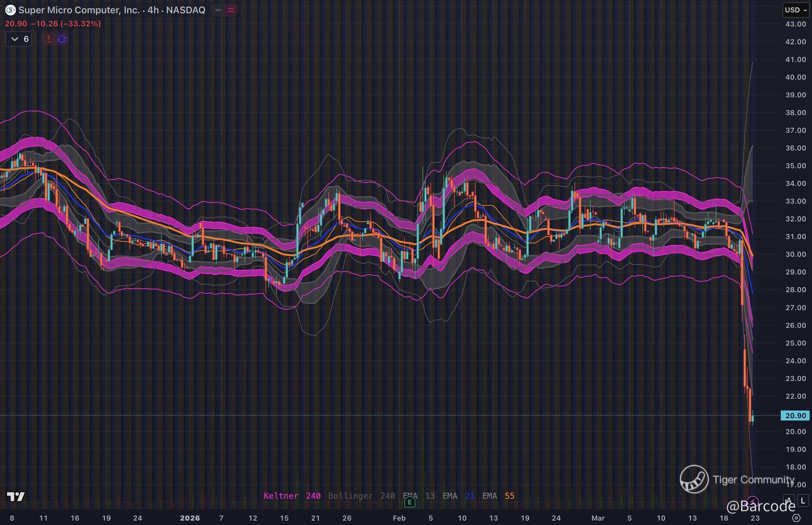Click the purple refresh arrows icon
The image size is (812, 525).
point(62,39)
